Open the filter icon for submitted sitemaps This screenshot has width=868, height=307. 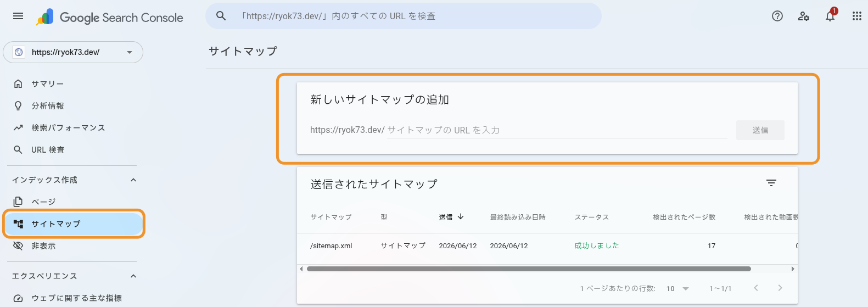(771, 183)
